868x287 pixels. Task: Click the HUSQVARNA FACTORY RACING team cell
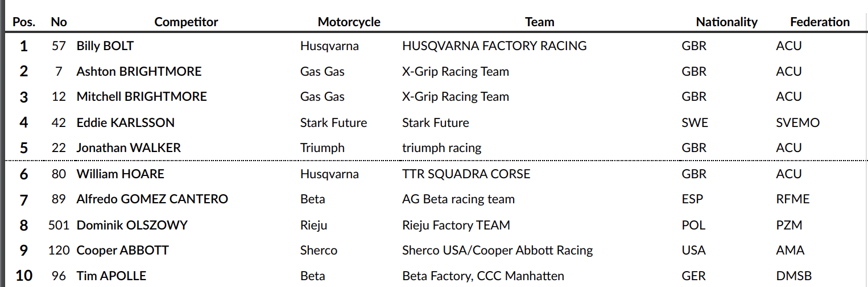(494, 46)
